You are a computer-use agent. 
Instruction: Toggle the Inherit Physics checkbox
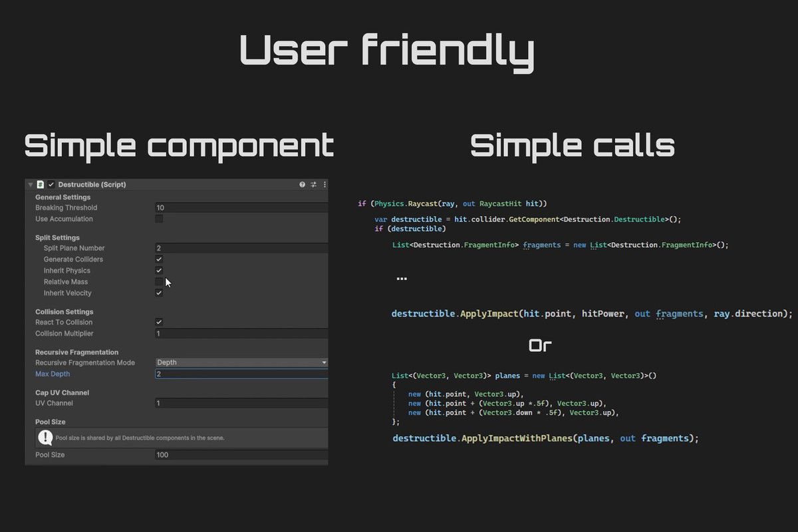159,271
